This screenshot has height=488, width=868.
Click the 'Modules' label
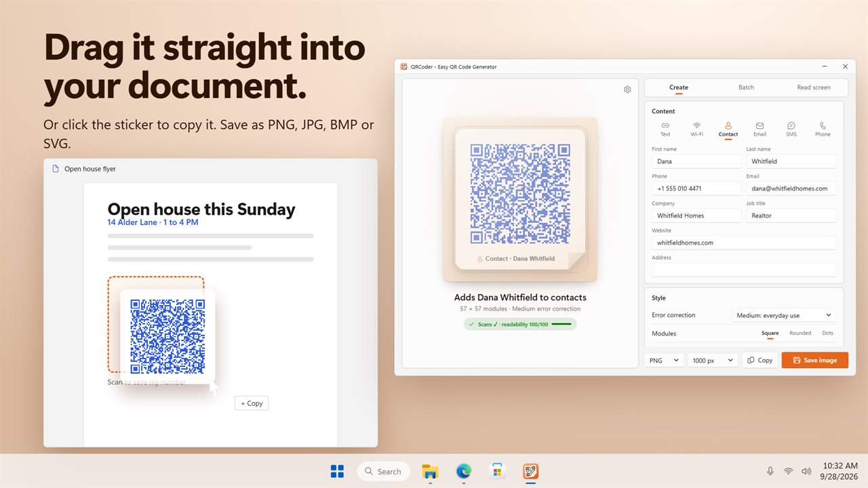point(664,333)
